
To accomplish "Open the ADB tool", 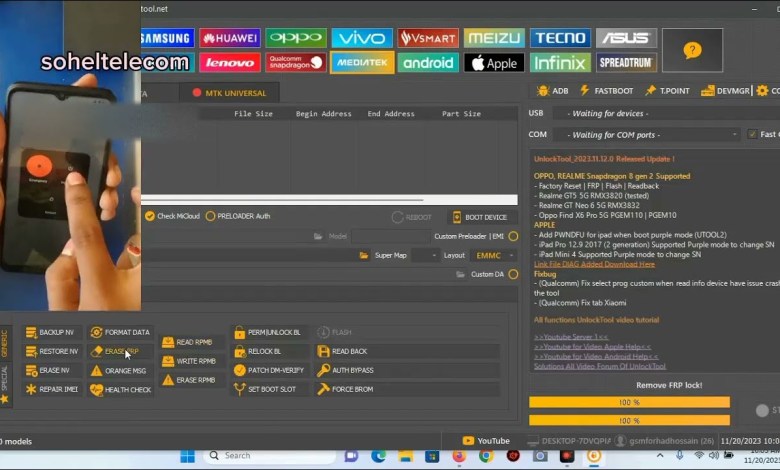I will tap(553, 91).
